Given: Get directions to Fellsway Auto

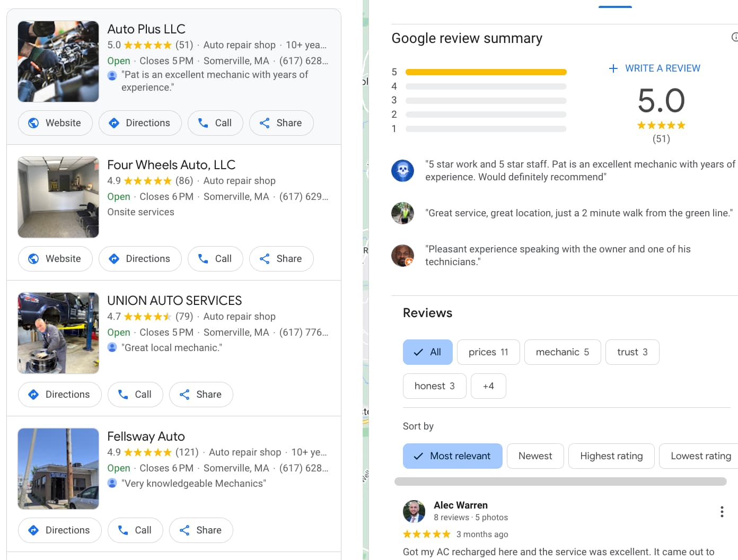Looking at the screenshot, I should pyautogui.click(x=59, y=530).
